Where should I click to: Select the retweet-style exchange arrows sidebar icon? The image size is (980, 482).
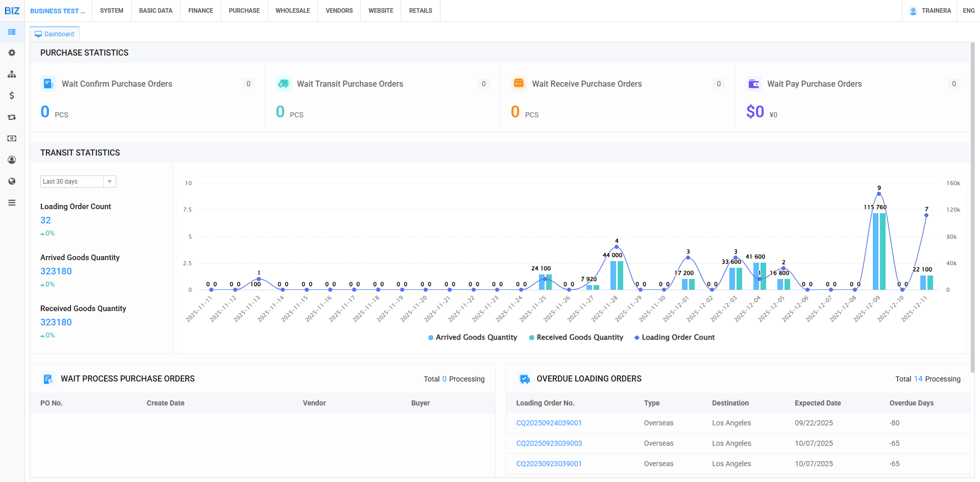pos(12,117)
